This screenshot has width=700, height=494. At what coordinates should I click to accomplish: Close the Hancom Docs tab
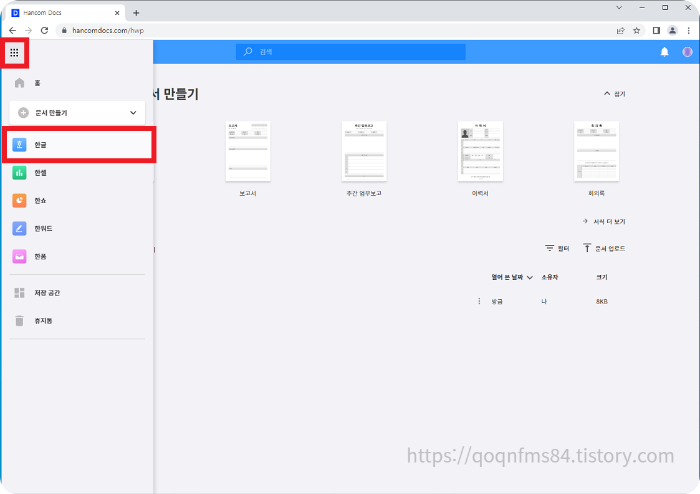(x=117, y=13)
